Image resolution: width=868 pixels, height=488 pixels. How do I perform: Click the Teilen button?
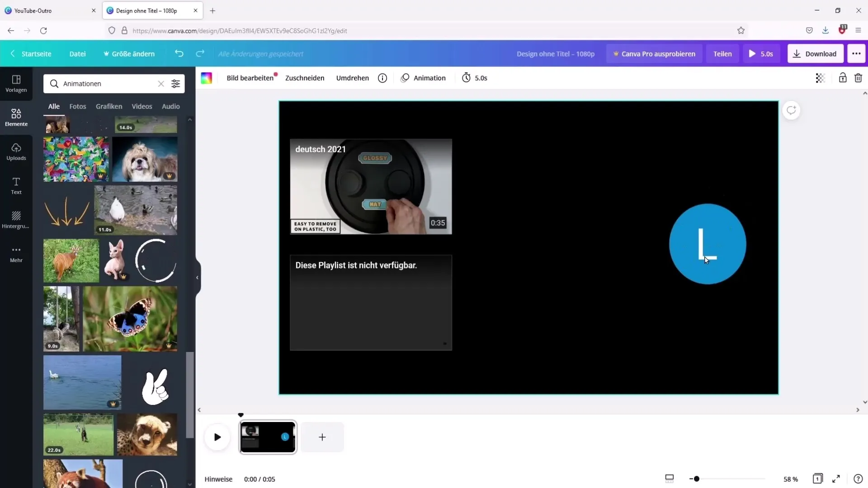pos(722,53)
